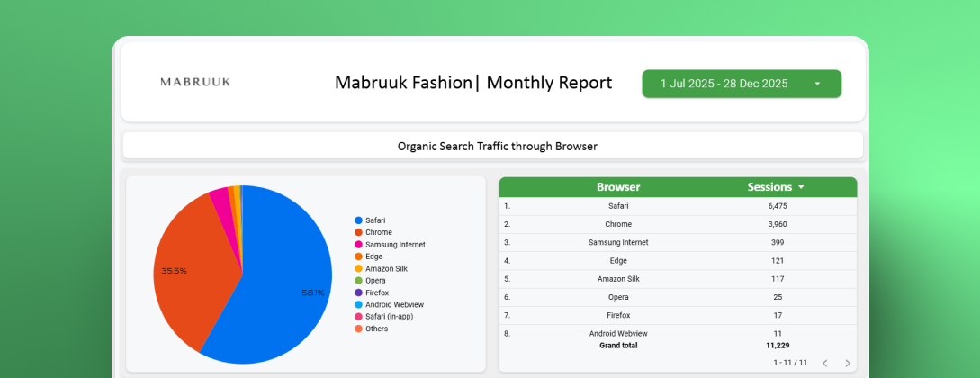Click the Mabruuk logo
980x378 pixels.
[195, 82]
